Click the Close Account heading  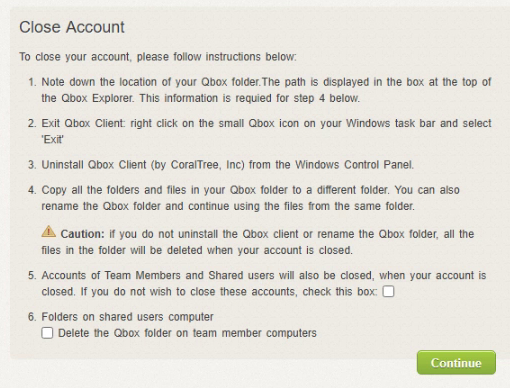point(72,27)
